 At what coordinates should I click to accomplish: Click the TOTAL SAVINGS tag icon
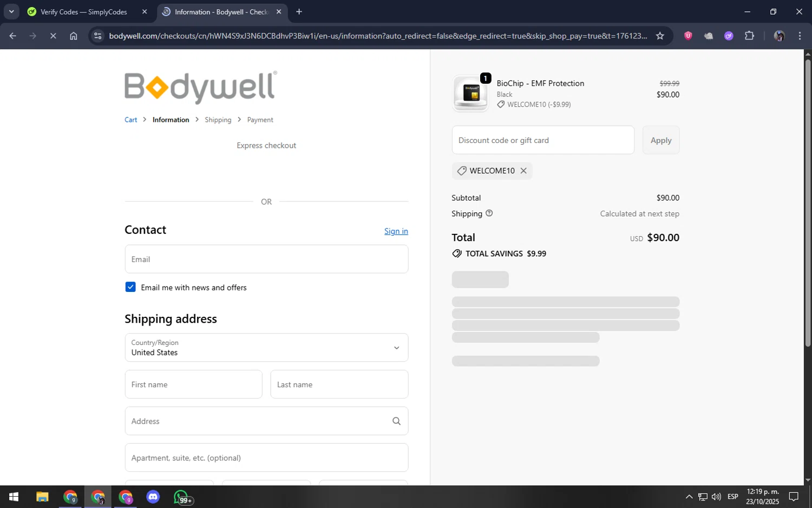(x=457, y=253)
